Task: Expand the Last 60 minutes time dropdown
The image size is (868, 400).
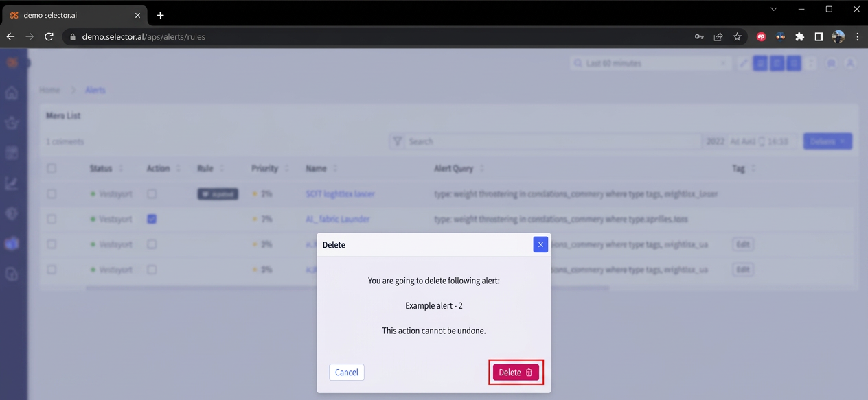Action: (x=650, y=63)
